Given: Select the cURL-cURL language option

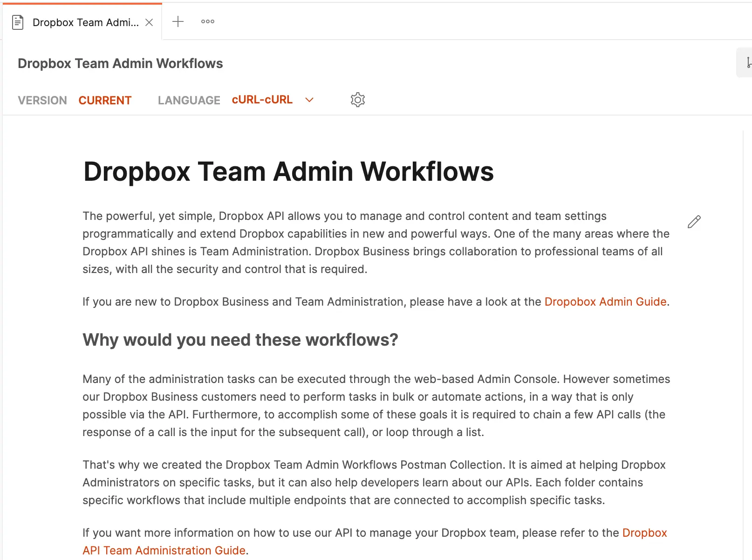Looking at the screenshot, I should [x=262, y=100].
